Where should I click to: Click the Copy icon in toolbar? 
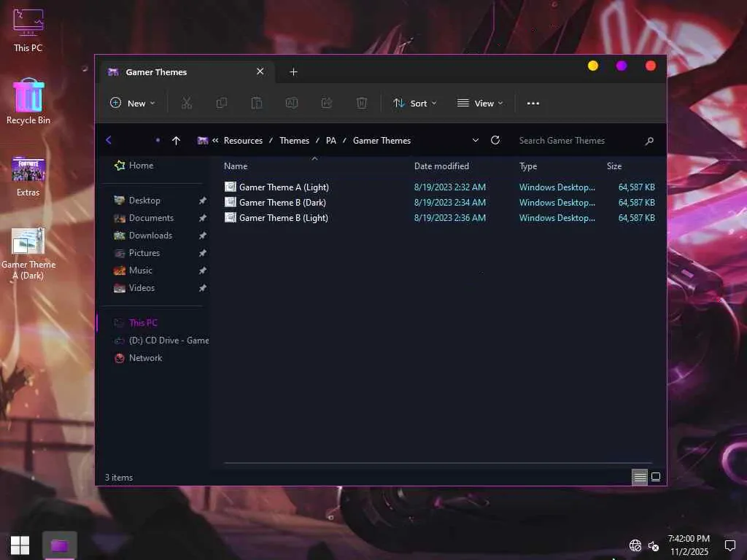pos(222,103)
